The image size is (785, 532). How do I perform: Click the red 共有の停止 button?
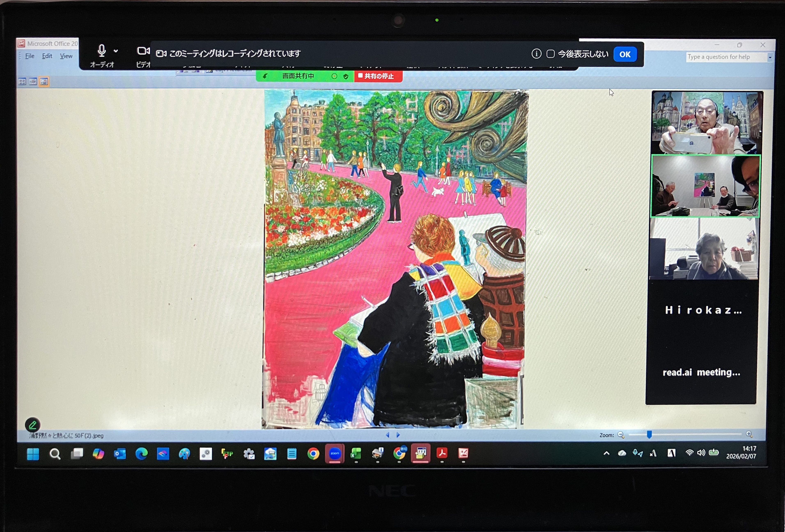tap(378, 76)
